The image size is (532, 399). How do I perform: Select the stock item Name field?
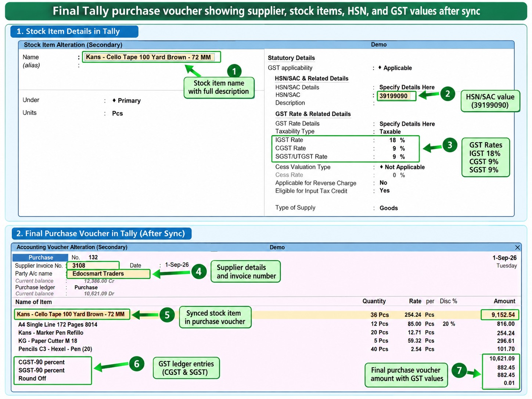pos(151,57)
